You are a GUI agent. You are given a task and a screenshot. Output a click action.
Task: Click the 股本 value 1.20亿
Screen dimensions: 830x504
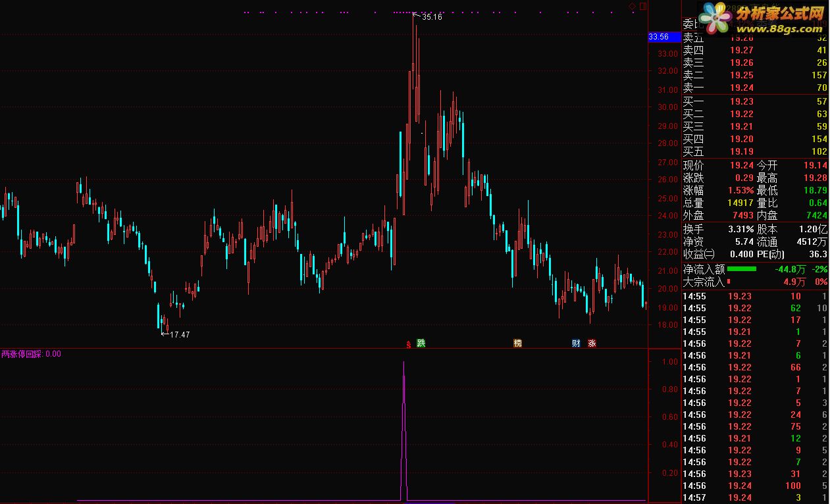click(x=814, y=229)
